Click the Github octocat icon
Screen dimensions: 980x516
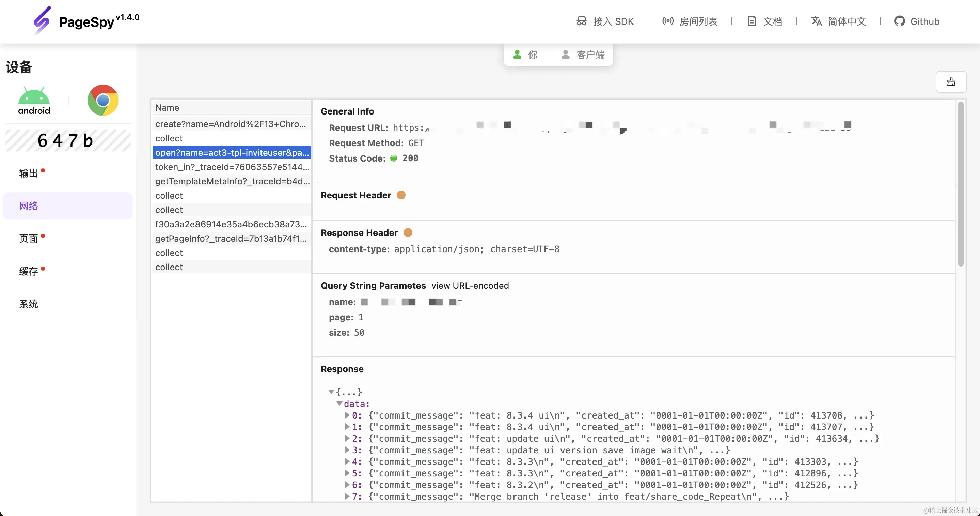899,21
